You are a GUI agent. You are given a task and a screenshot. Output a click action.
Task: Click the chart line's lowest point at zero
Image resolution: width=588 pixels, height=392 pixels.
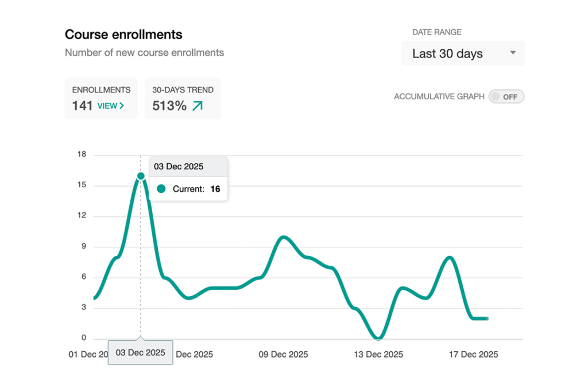point(377,337)
